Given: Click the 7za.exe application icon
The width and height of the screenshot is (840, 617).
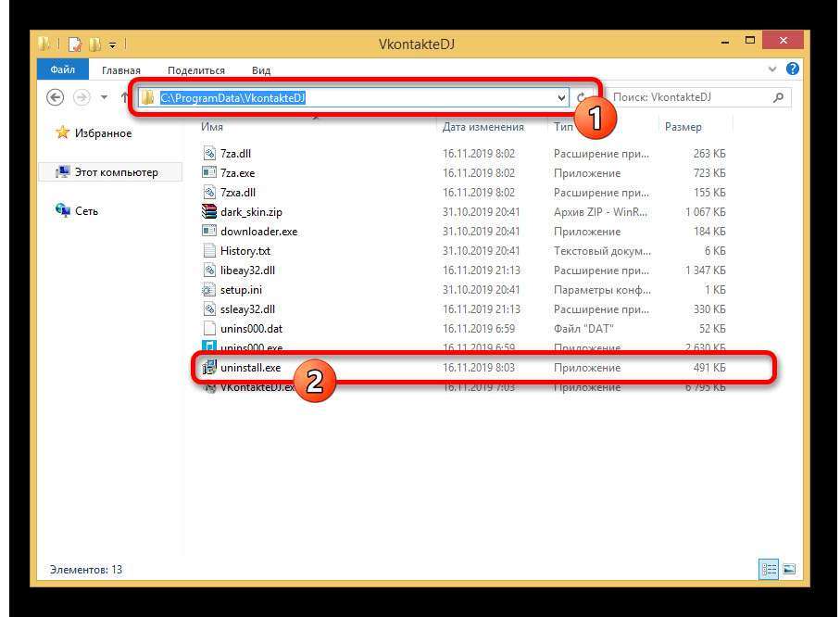Looking at the screenshot, I should [209, 172].
